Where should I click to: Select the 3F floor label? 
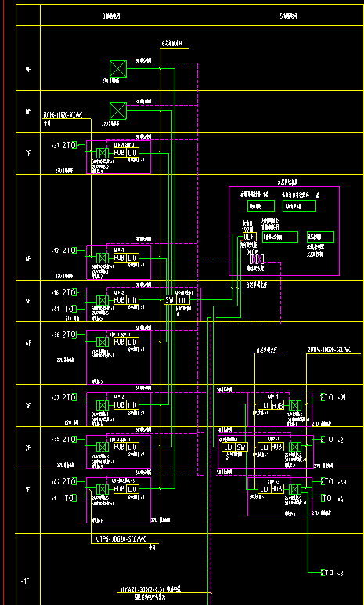tap(27, 406)
